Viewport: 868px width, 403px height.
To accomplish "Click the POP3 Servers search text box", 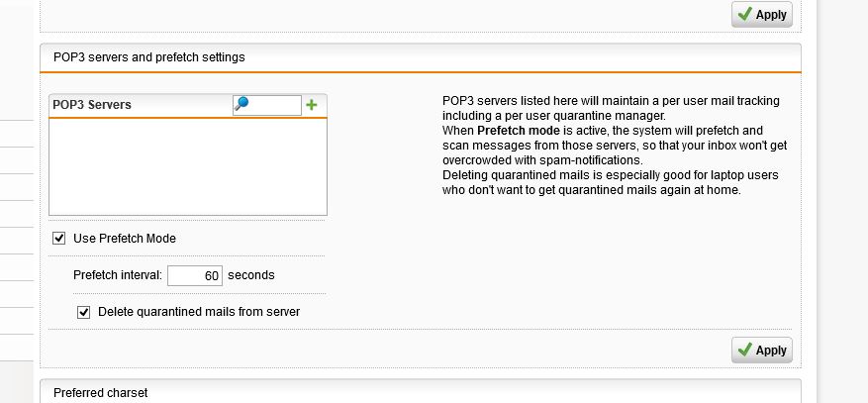I will pos(267,105).
